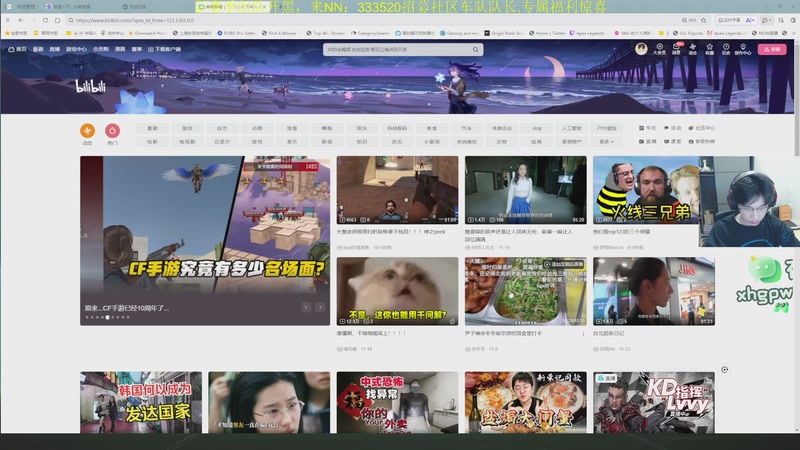Open Find A Mouse bookmark
Image resolution: width=800 pixels, height=450 pixels.
pos(282,33)
